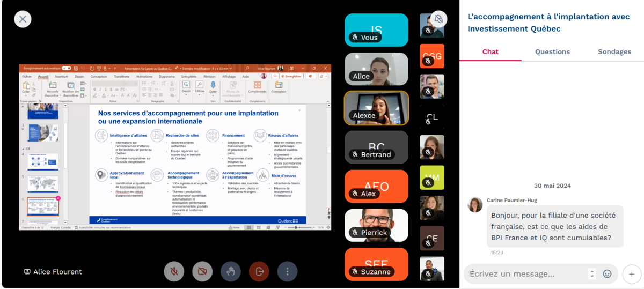The image size is (644, 289).
Task: Click the zoom slider in PowerPoint status bar
Action: tap(296, 228)
